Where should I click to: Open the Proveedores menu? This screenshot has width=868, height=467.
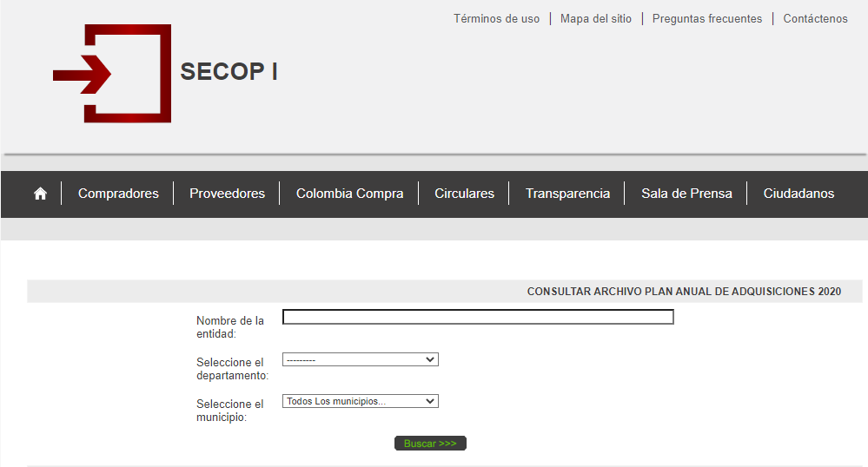[x=227, y=194]
